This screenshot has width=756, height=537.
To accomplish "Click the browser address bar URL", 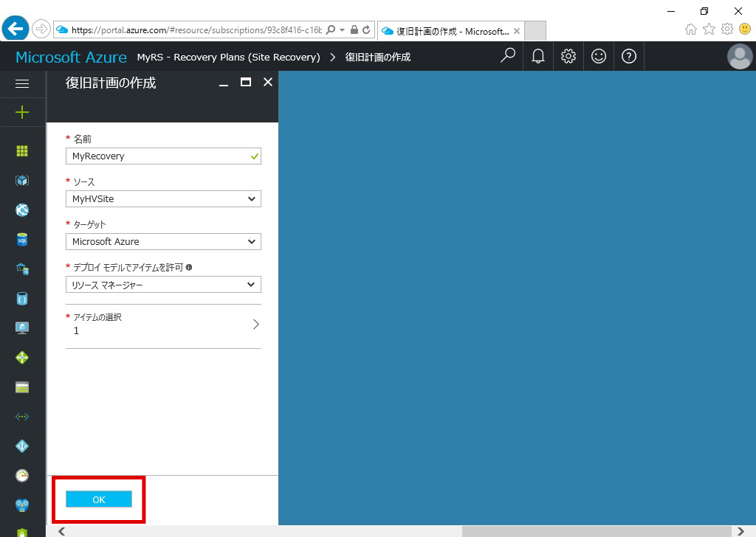I will [x=196, y=30].
